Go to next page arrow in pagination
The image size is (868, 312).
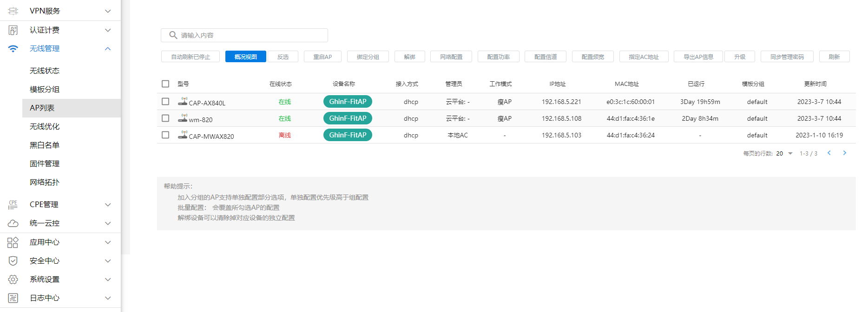point(844,153)
